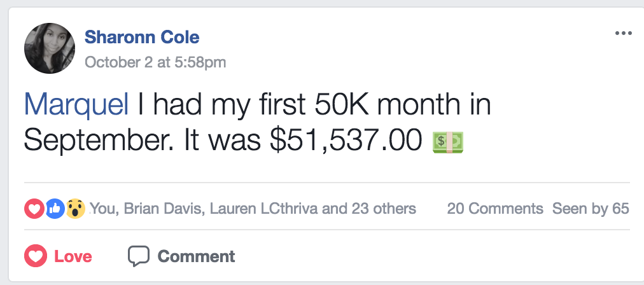
Task: Click the yellow wow face reaction icon
Action: click(x=75, y=209)
